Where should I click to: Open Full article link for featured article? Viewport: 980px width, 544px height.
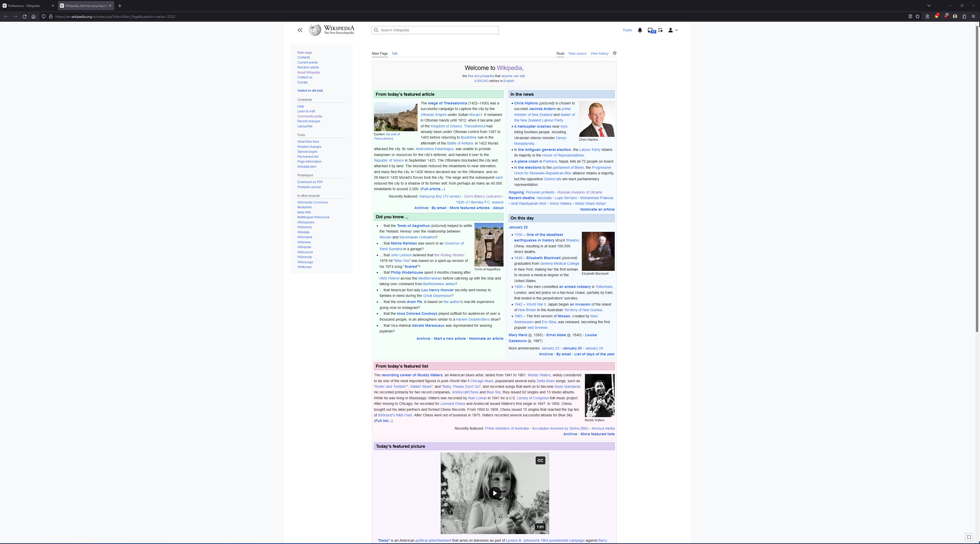[x=433, y=189]
